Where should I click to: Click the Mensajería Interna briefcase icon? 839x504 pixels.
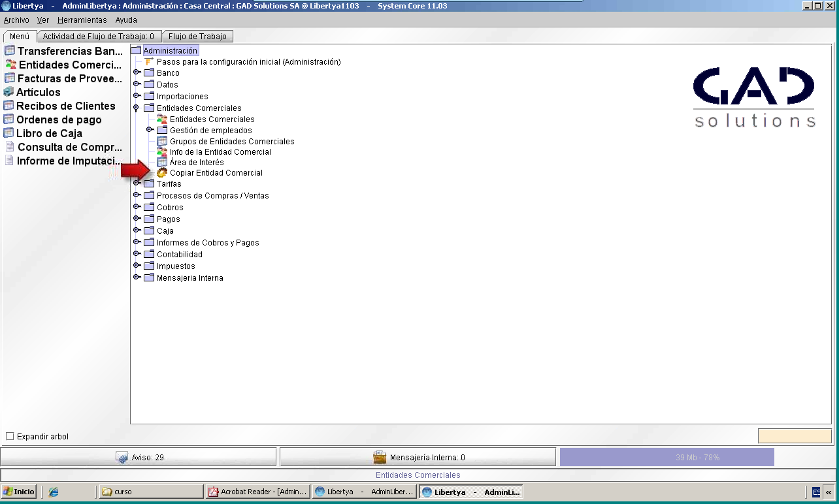tap(380, 458)
